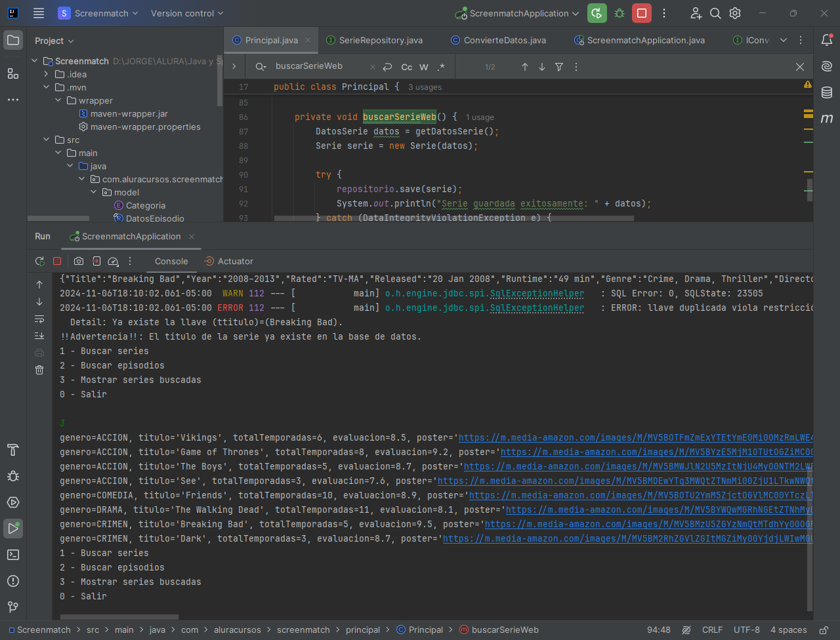Take thread dump camera icon
The height and width of the screenshot is (640, 840).
point(79,261)
